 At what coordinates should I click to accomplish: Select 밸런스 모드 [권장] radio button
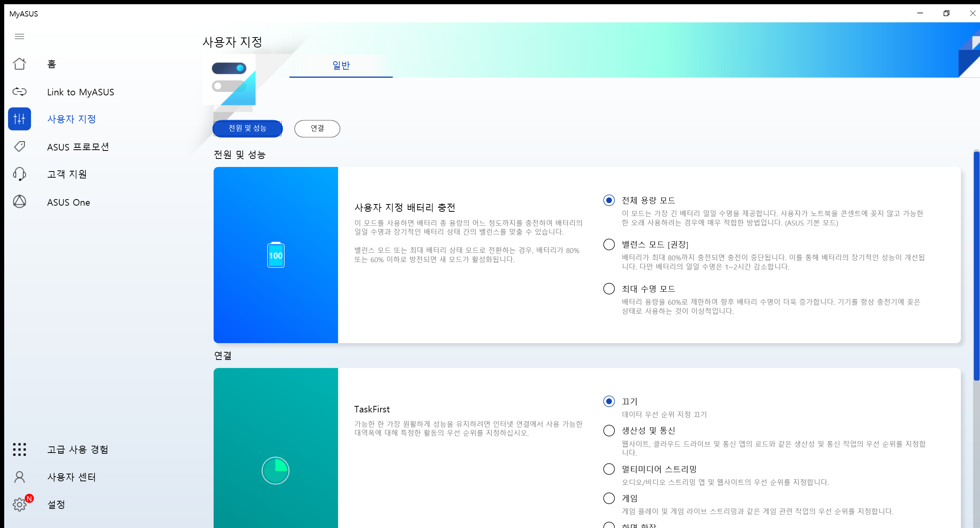point(609,244)
